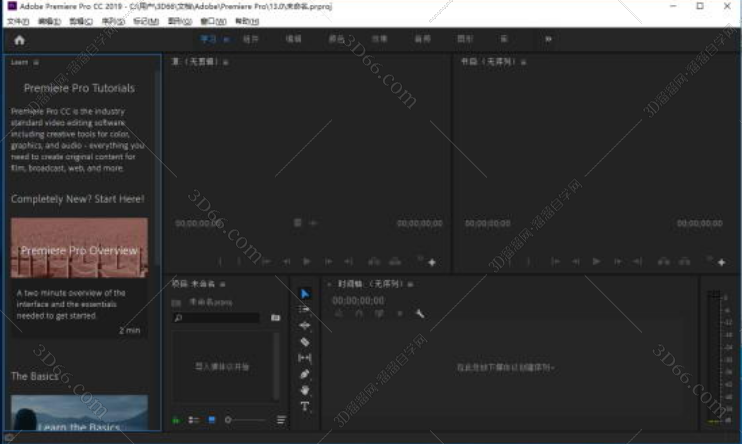
Task: Pick the Razor tool
Action: 305,342
